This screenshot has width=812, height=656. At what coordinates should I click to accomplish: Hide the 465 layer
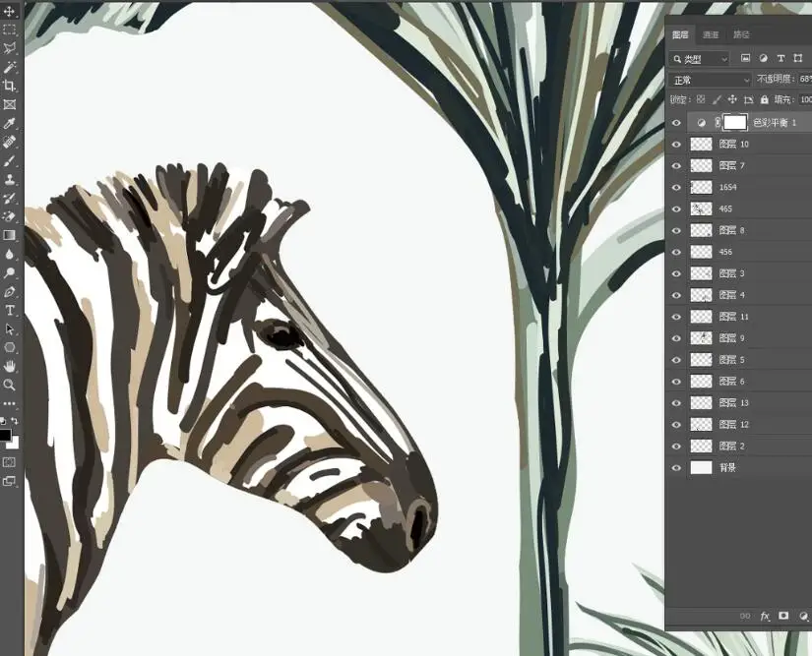point(676,209)
